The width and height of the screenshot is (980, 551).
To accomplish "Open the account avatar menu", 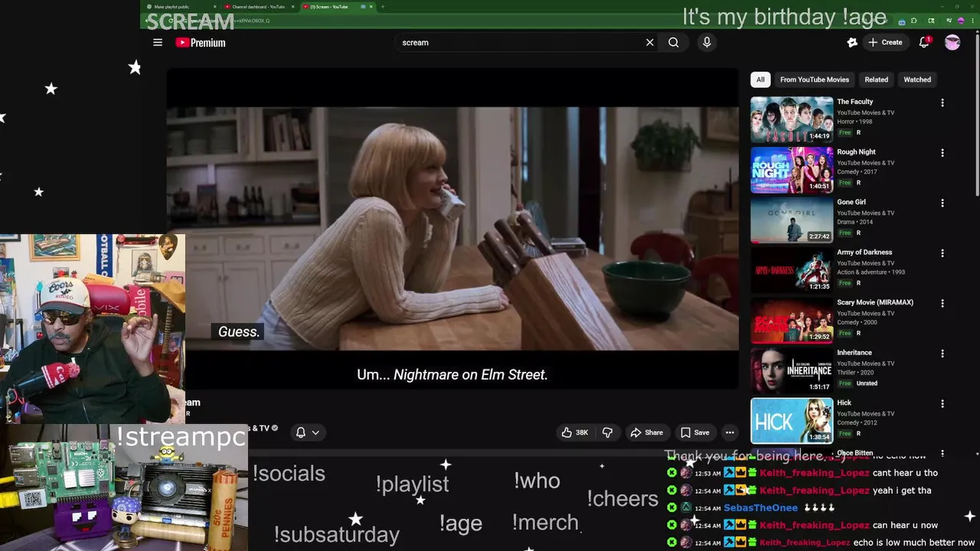I will pos(952,43).
